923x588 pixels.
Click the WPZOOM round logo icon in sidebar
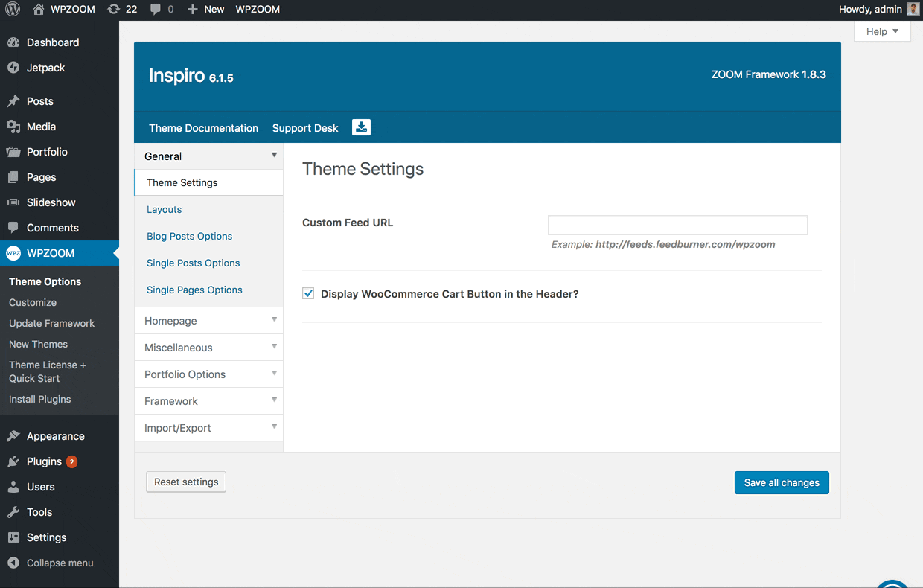click(13, 253)
